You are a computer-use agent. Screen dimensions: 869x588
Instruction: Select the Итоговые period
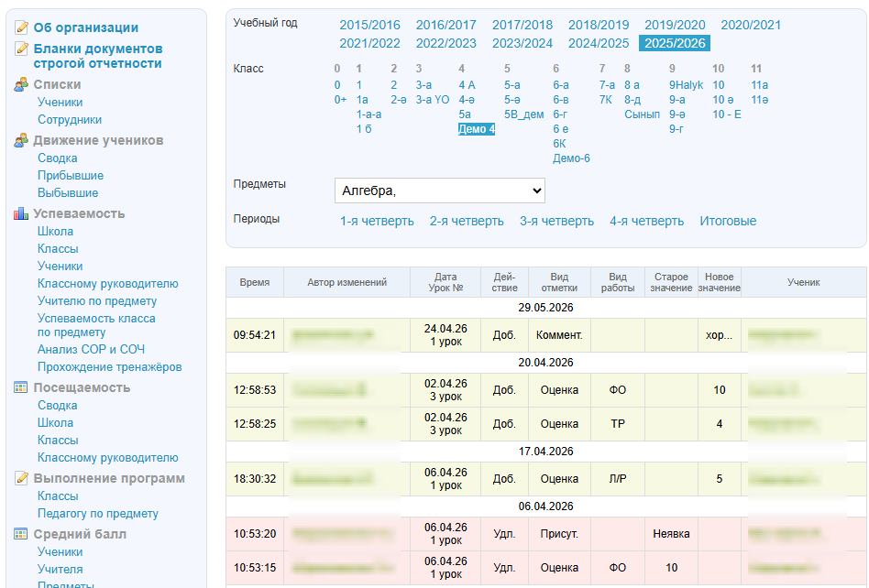pos(728,221)
